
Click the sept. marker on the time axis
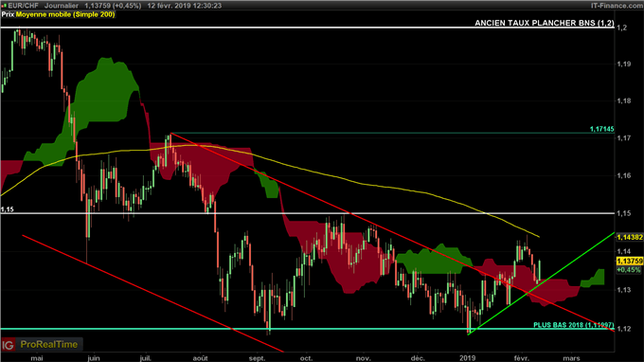(x=257, y=358)
